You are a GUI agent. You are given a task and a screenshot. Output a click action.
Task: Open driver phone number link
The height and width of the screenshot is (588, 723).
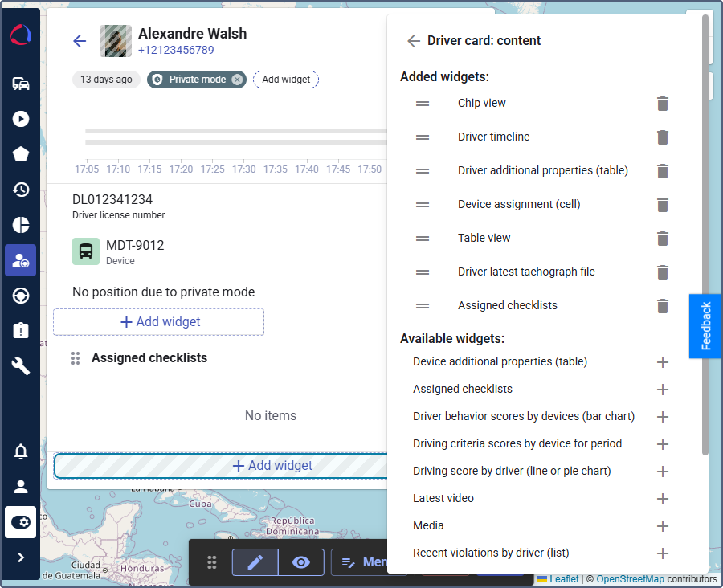coord(176,50)
